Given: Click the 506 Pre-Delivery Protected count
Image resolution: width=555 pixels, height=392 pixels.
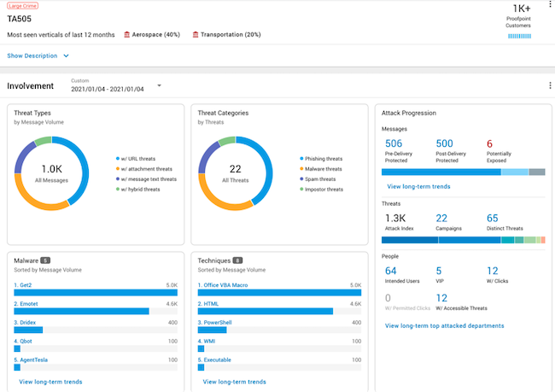Looking at the screenshot, I should [394, 143].
